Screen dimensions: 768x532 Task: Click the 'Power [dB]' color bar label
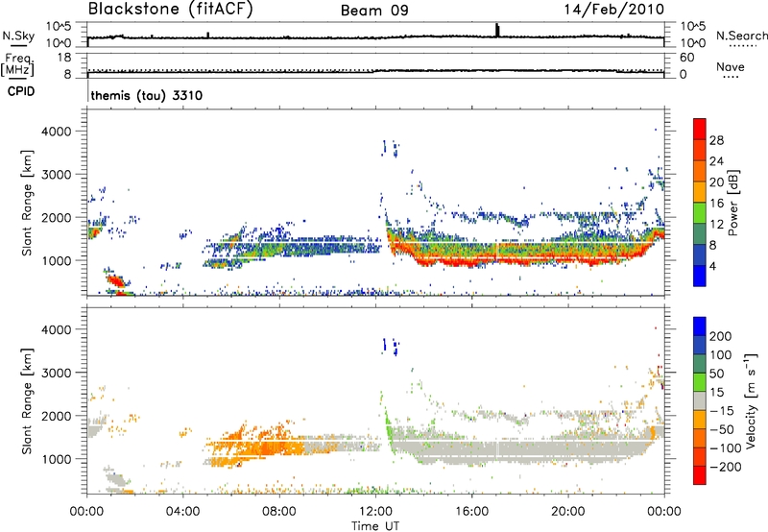tap(733, 203)
